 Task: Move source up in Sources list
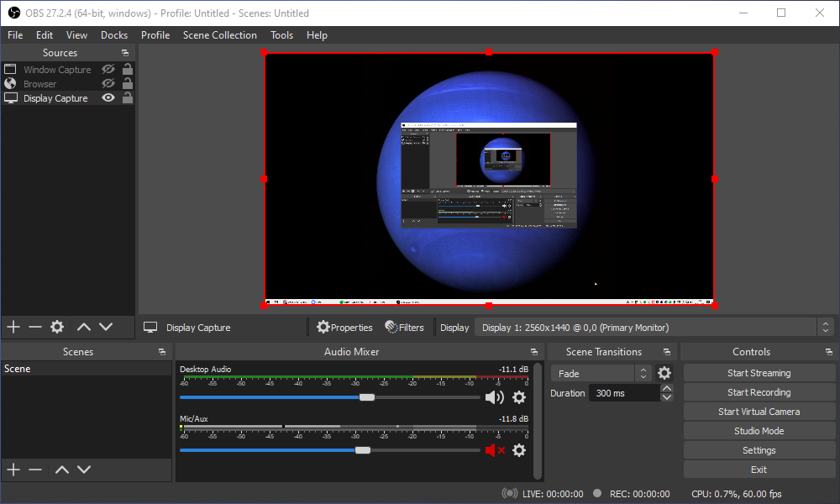84,327
